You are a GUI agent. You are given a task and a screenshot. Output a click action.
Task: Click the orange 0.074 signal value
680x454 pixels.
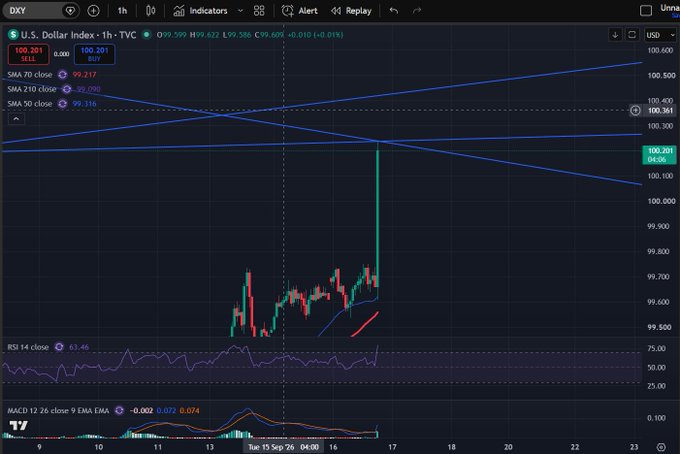(x=190, y=410)
